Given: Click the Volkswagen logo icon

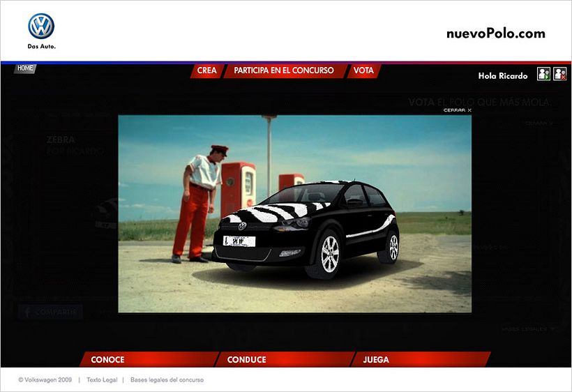Looking at the screenshot, I should coord(41,27).
